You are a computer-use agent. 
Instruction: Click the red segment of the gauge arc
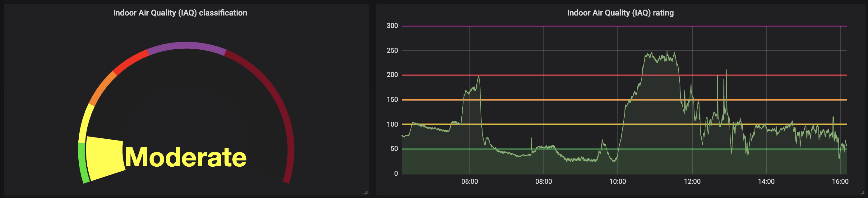tap(131, 61)
